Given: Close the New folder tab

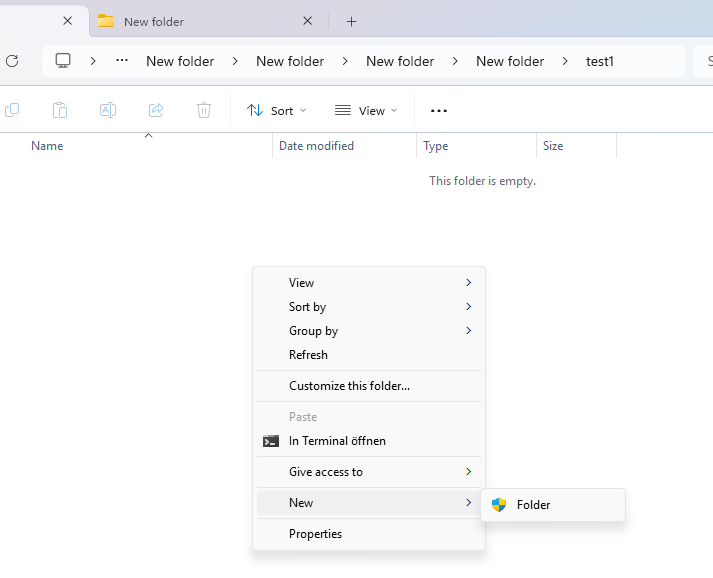Looking at the screenshot, I should click(307, 21).
